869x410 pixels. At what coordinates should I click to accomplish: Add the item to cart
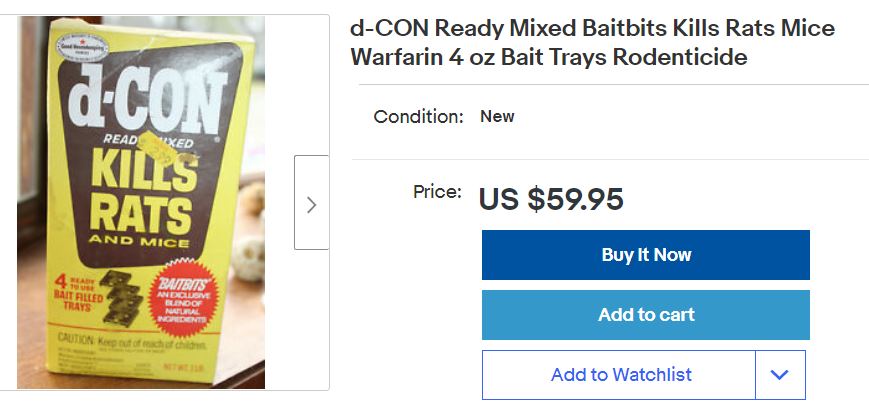coord(645,315)
